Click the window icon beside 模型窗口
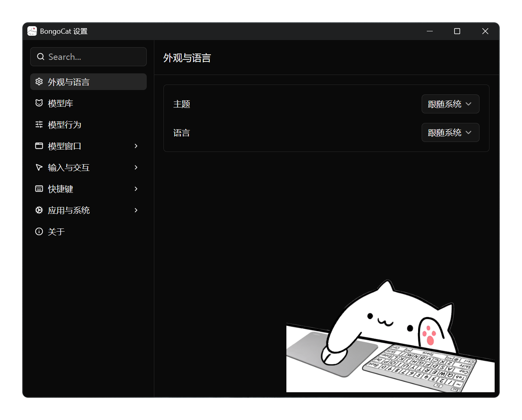 39,146
